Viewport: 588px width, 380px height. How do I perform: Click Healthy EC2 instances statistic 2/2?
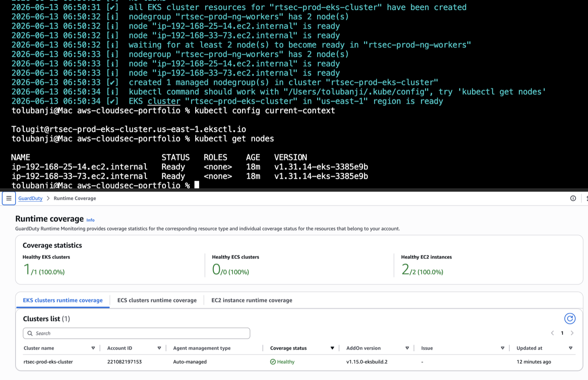(x=422, y=269)
